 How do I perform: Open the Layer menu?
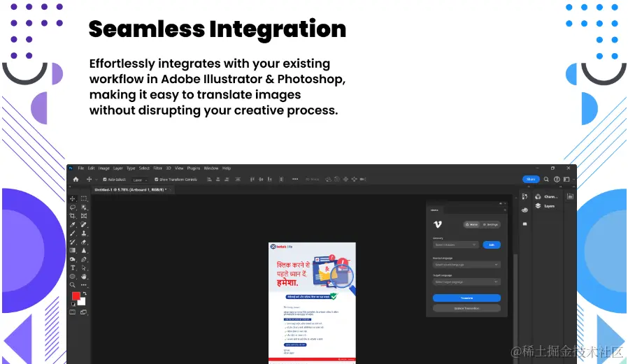click(x=118, y=168)
